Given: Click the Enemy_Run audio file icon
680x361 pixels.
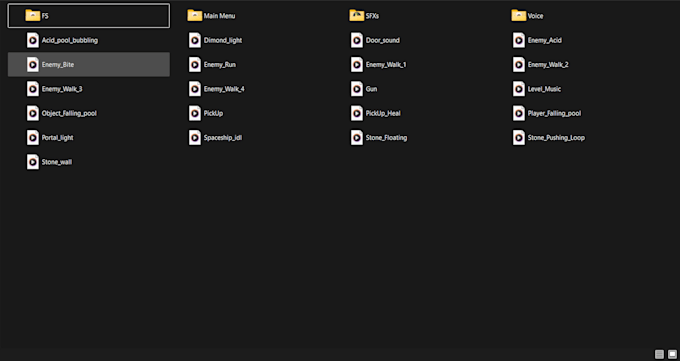Looking at the screenshot, I should tap(195, 65).
